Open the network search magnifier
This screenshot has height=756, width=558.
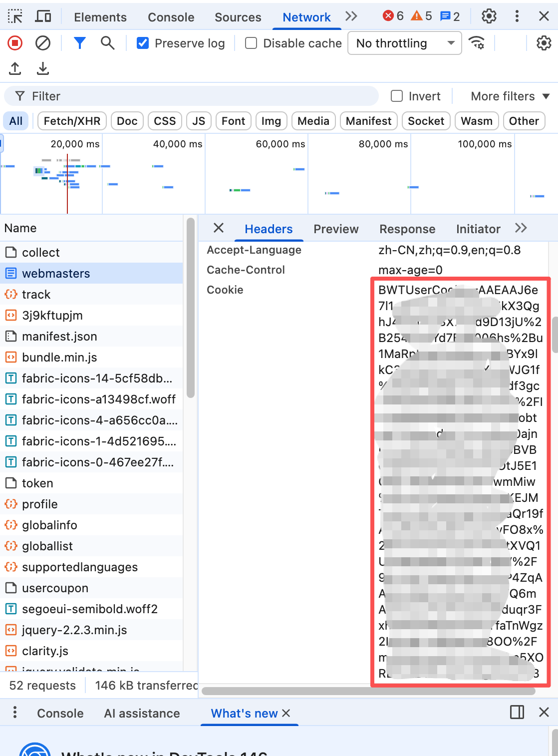point(107,43)
